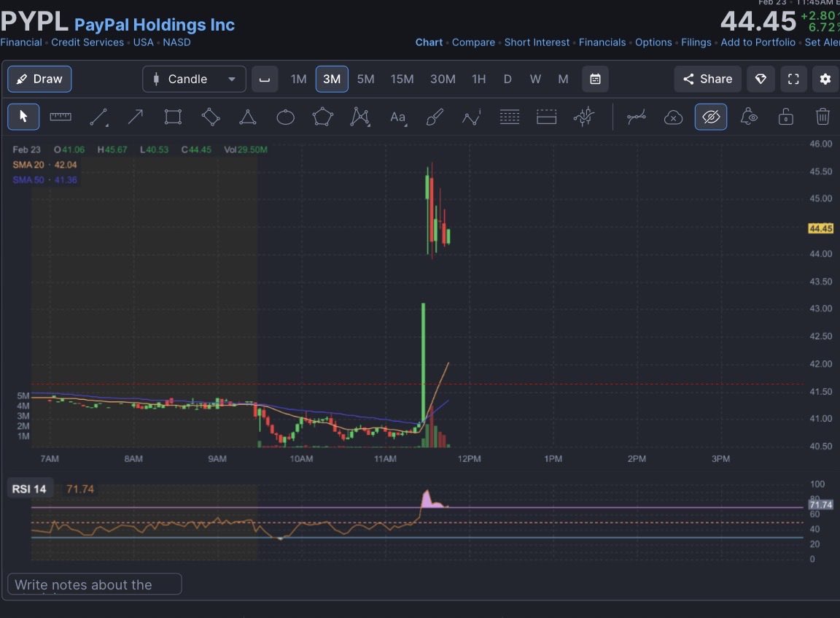Click the cloud remove drawings icon
Image resolution: width=840 pixels, height=618 pixels.
(674, 117)
